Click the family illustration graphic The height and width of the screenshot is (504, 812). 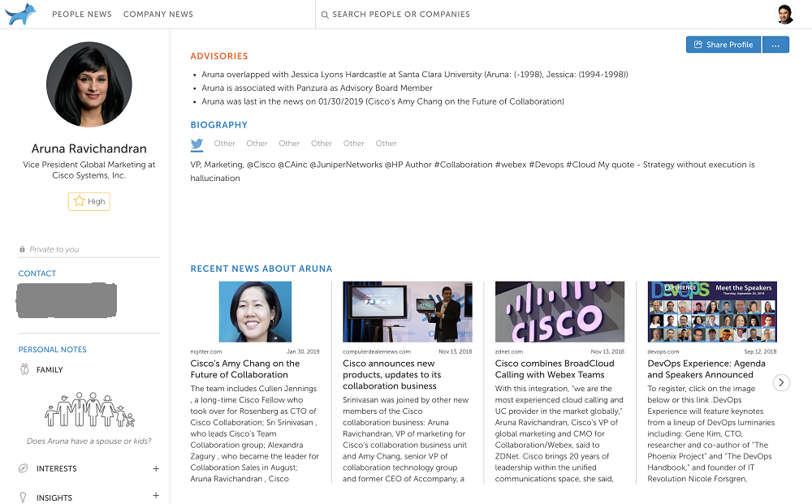(x=89, y=409)
